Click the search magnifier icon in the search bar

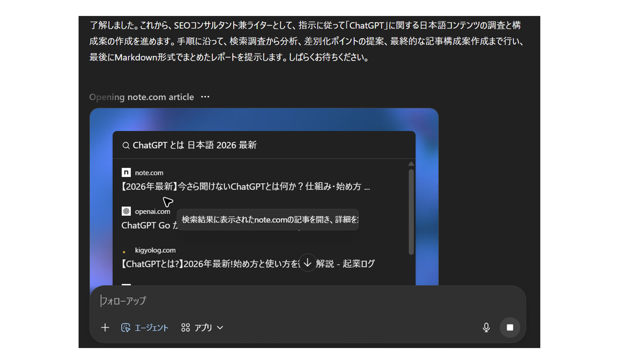pos(126,145)
